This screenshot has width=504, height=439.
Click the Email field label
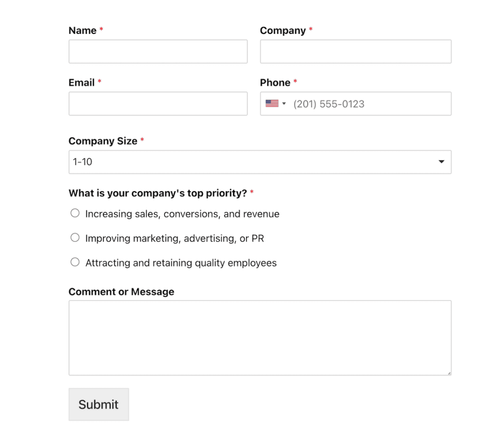[x=81, y=83]
